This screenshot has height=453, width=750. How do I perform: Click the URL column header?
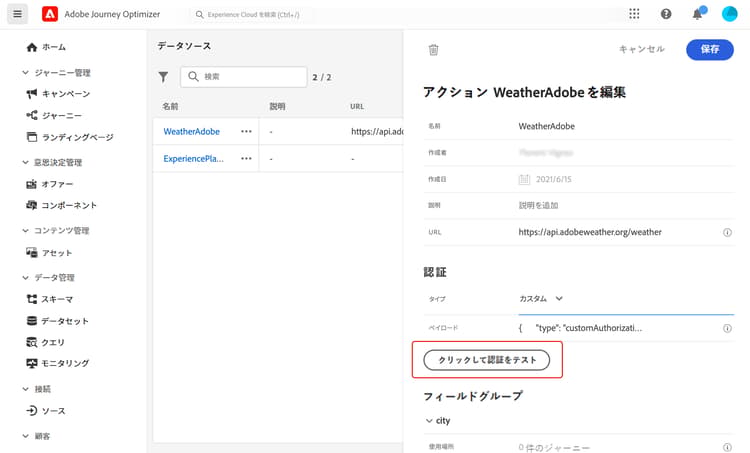[357, 106]
